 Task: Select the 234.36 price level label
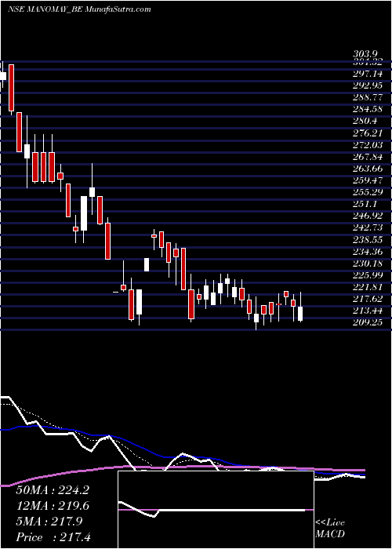pyautogui.click(x=368, y=252)
